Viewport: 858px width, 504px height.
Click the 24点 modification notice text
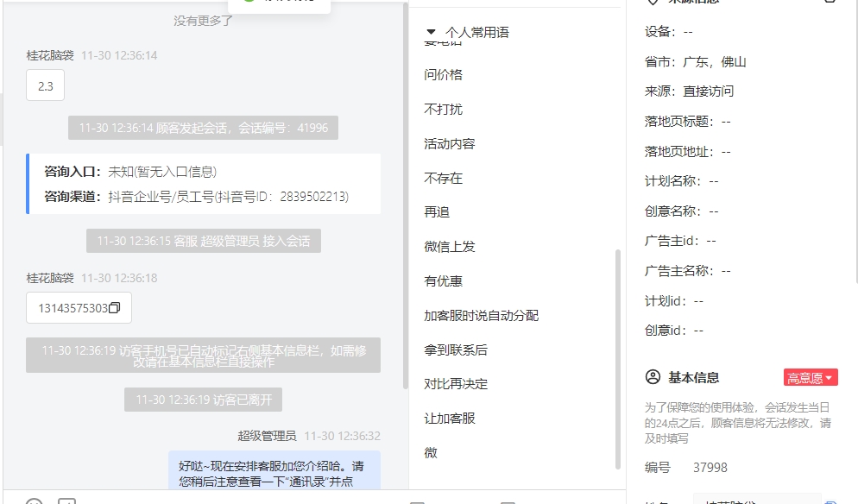pos(738,423)
